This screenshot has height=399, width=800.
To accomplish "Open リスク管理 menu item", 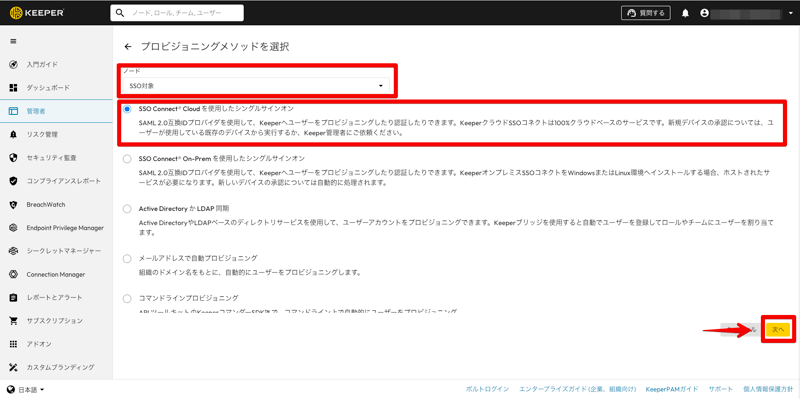I will pos(56,135).
